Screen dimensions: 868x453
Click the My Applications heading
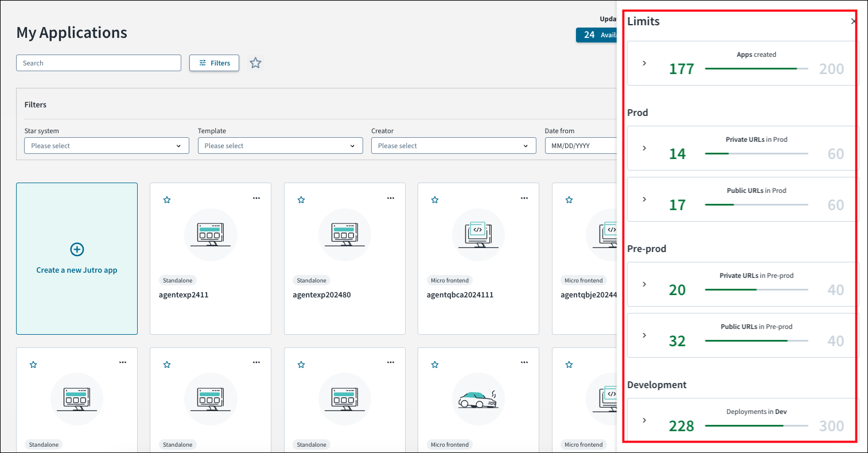click(72, 33)
